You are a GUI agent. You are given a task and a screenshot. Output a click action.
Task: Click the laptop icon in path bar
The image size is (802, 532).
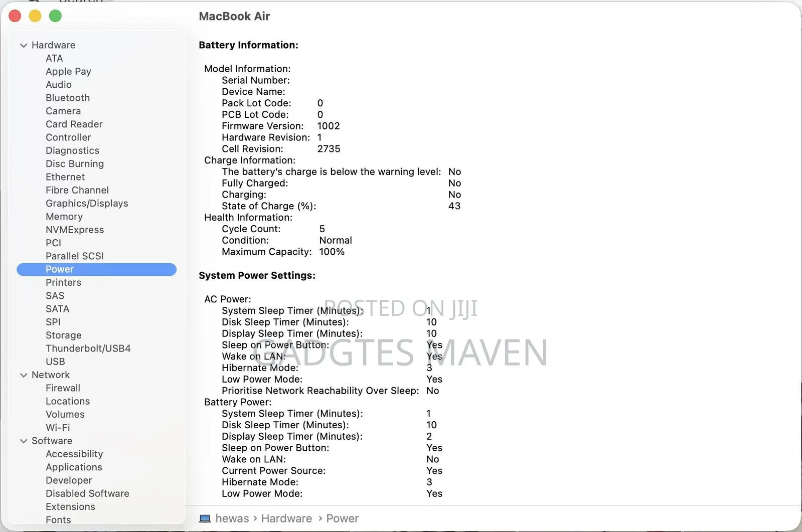[x=205, y=518]
